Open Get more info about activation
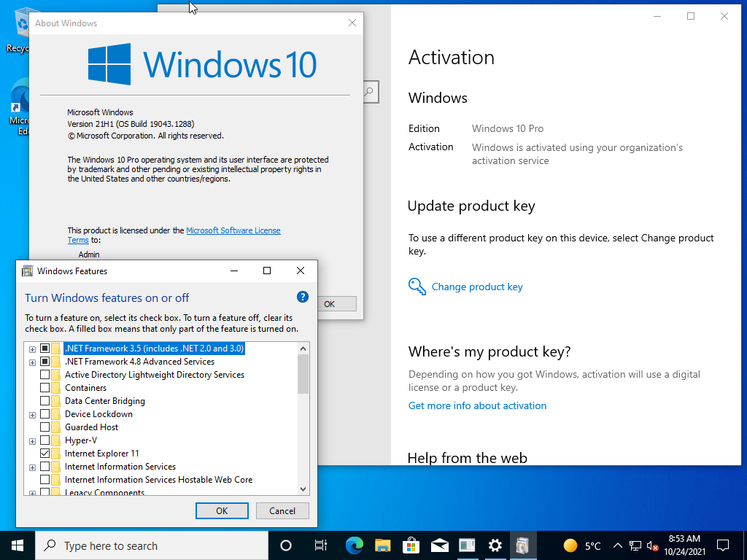Image resolution: width=747 pixels, height=560 pixels. click(477, 405)
